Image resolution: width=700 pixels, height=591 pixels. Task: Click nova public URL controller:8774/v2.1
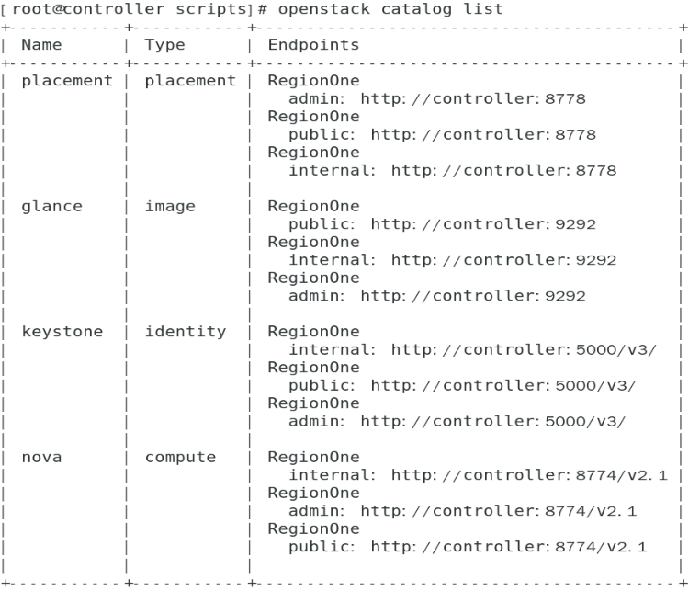pyautogui.click(x=509, y=547)
